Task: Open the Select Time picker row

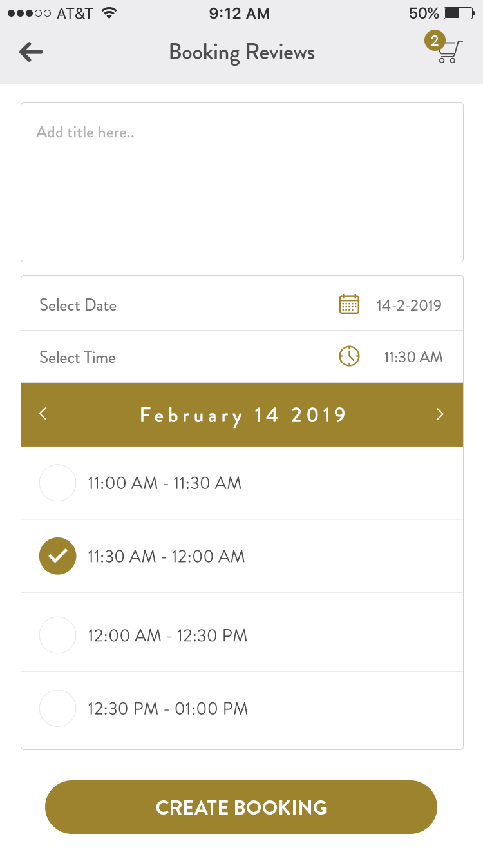Action: click(x=78, y=357)
